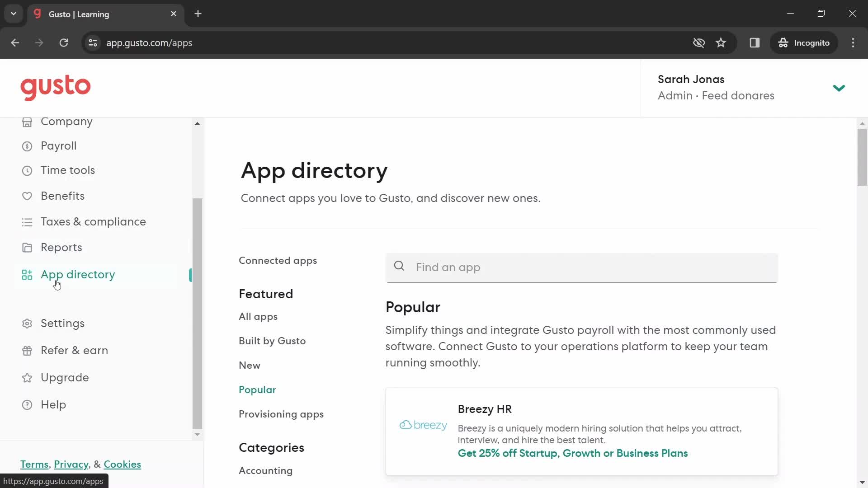Open Payroll in sidebar
The width and height of the screenshot is (868, 488).
tap(59, 146)
